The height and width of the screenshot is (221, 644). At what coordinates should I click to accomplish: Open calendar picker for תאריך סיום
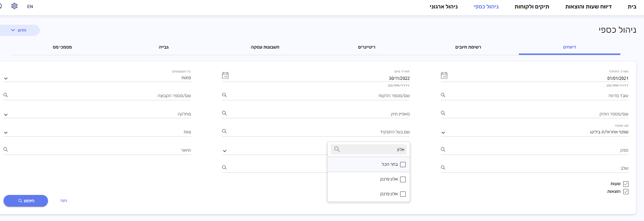pos(225,76)
